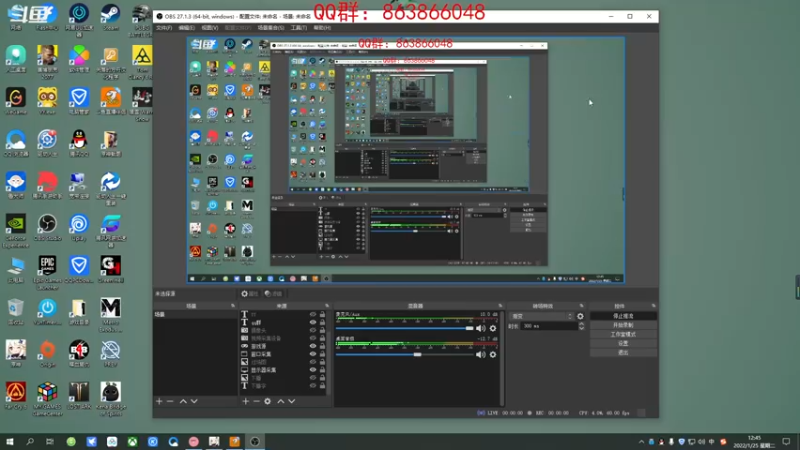Click 工作室模式 button
800x450 pixels.
(x=623, y=335)
